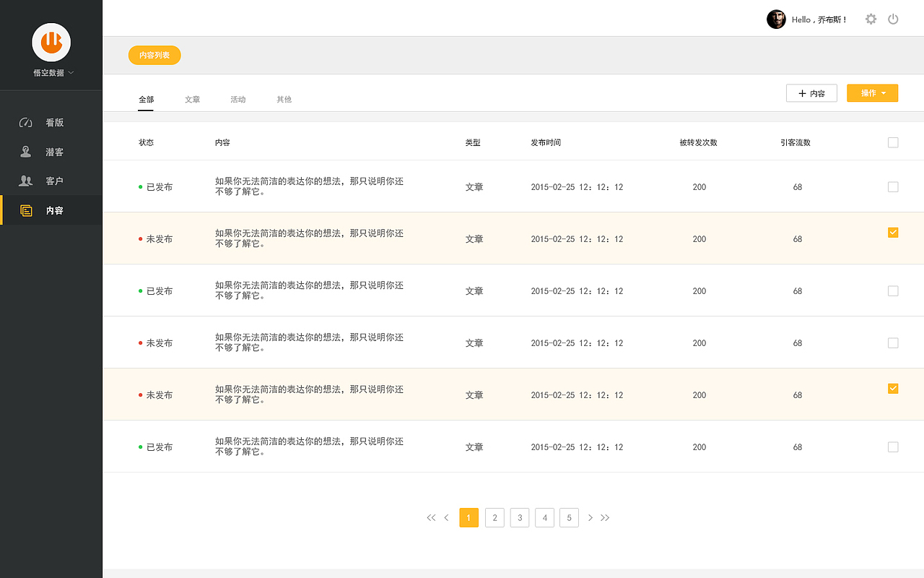924x578 pixels.
Task: Open the 看版 dashboard icon in sidebar
Action: click(x=25, y=122)
